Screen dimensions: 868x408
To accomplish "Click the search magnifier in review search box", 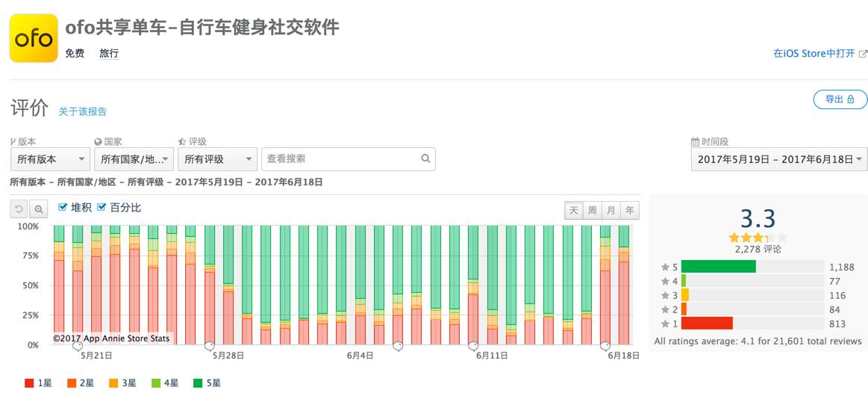I will (425, 158).
